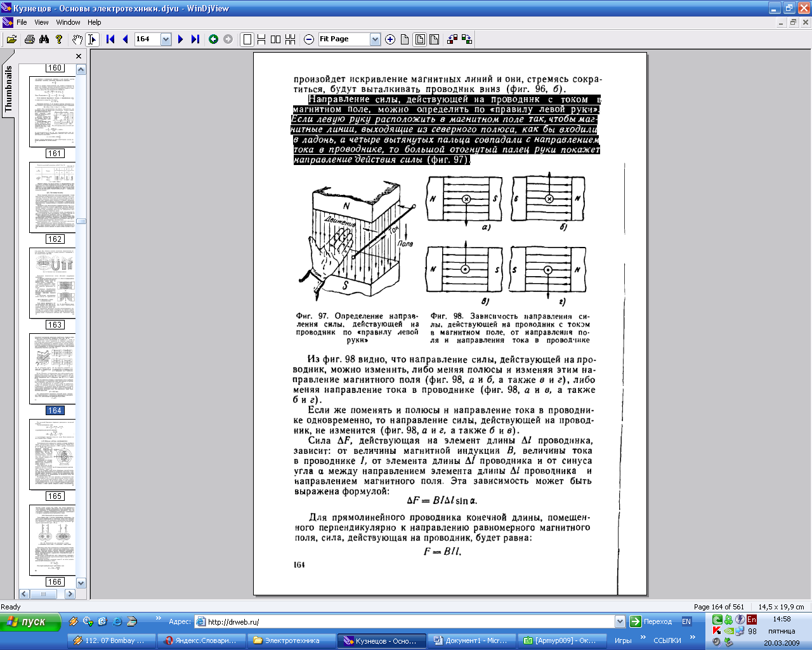
Task: Open the Help menu
Action: coord(94,22)
